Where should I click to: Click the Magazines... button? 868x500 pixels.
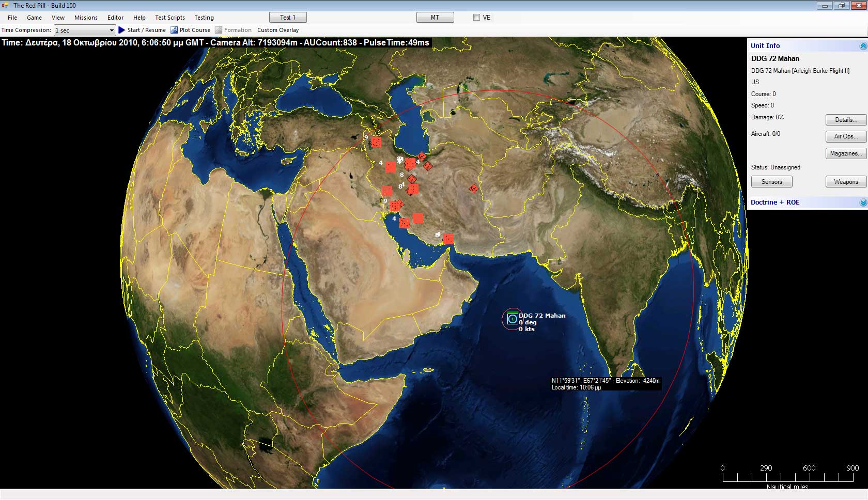click(846, 153)
